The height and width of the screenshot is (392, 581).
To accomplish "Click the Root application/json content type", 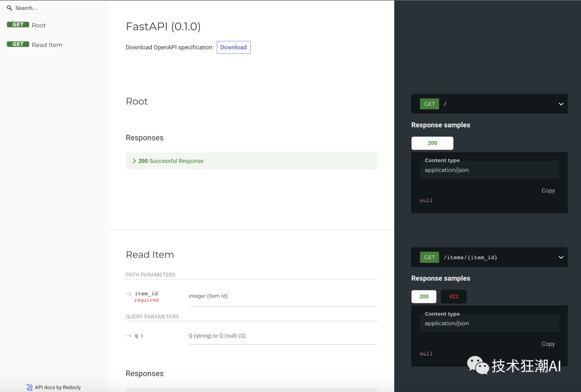I will (447, 170).
